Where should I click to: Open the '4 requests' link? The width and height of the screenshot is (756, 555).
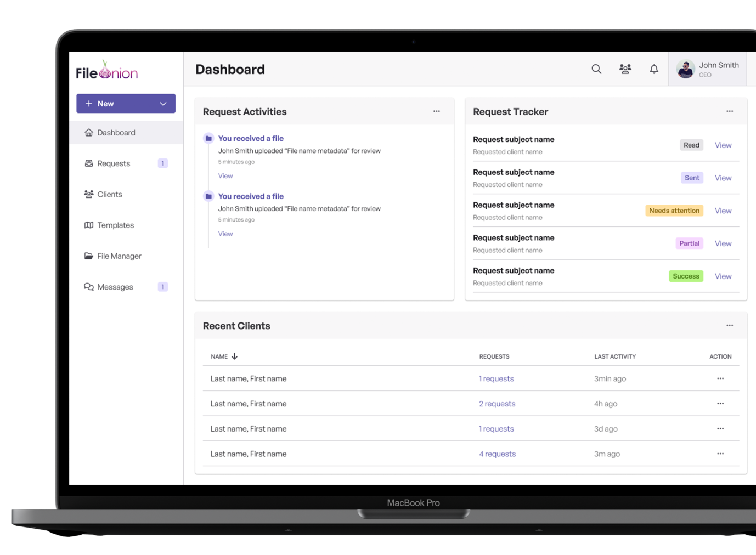click(498, 454)
